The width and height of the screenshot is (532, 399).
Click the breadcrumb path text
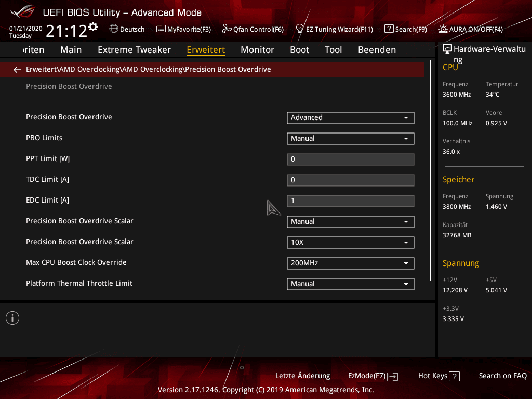(148, 69)
